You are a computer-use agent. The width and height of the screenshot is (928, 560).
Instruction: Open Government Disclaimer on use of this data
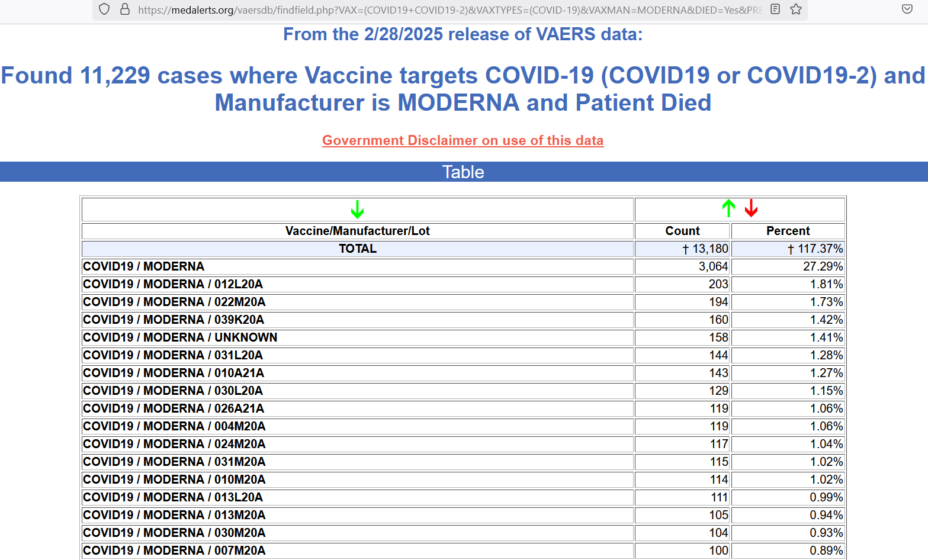[x=463, y=140]
